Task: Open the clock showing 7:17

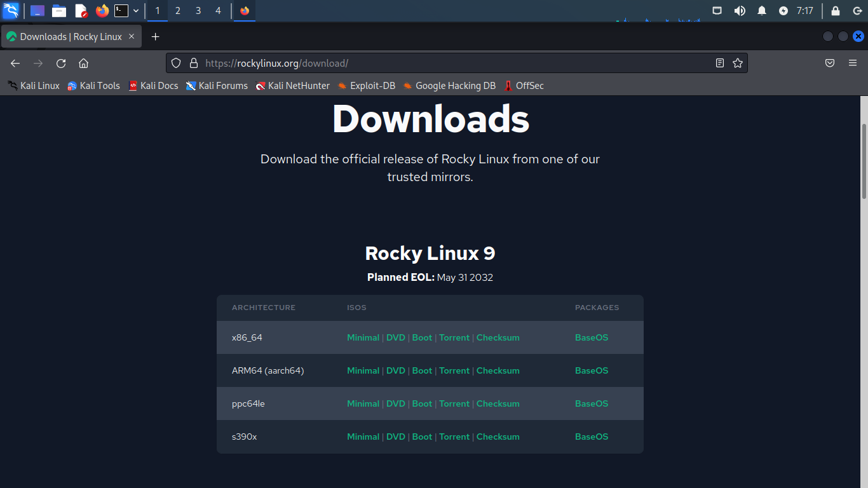Action: pyautogui.click(x=805, y=11)
